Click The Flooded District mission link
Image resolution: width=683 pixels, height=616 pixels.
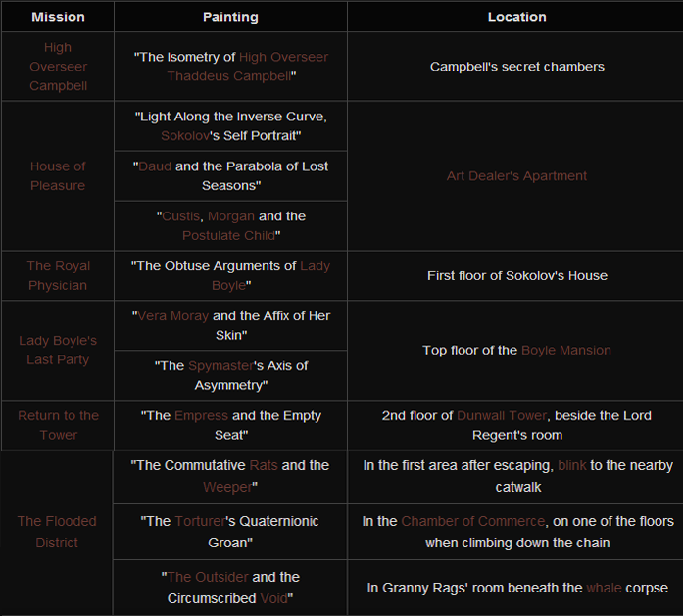(x=58, y=532)
